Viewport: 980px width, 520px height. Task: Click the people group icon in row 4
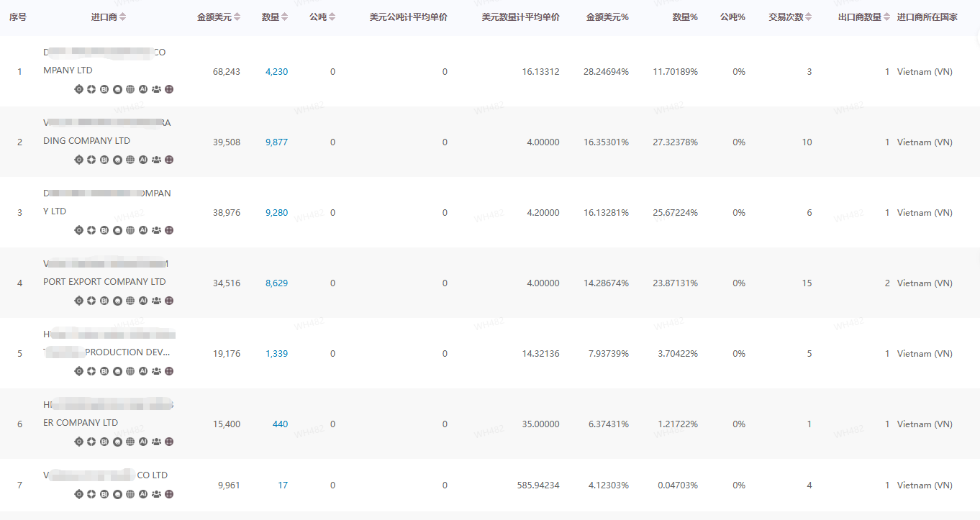(x=156, y=301)
